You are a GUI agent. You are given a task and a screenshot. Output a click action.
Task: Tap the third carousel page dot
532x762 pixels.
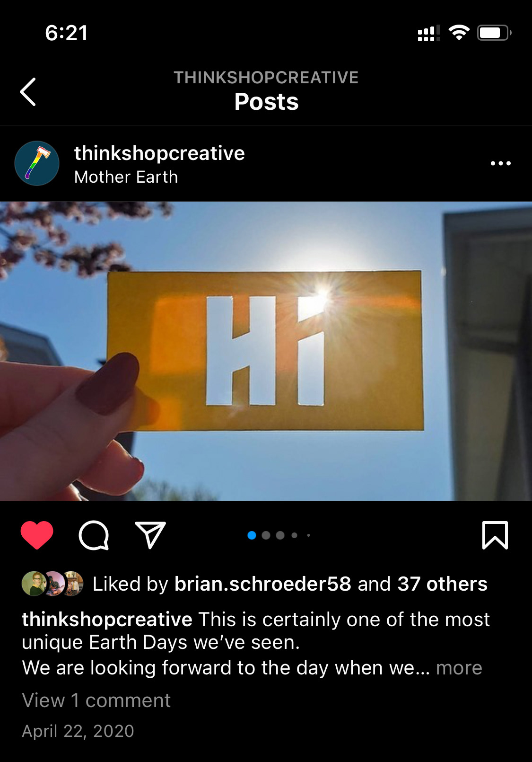(280, 535)
